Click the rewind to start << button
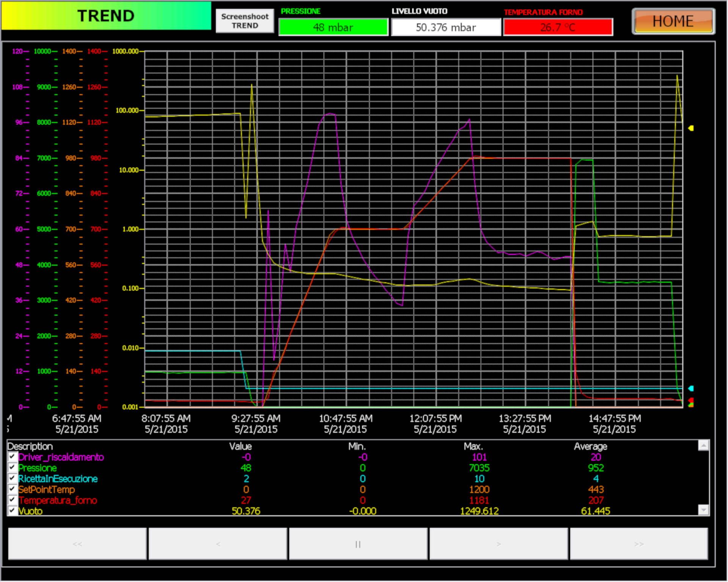 [77, 544]
